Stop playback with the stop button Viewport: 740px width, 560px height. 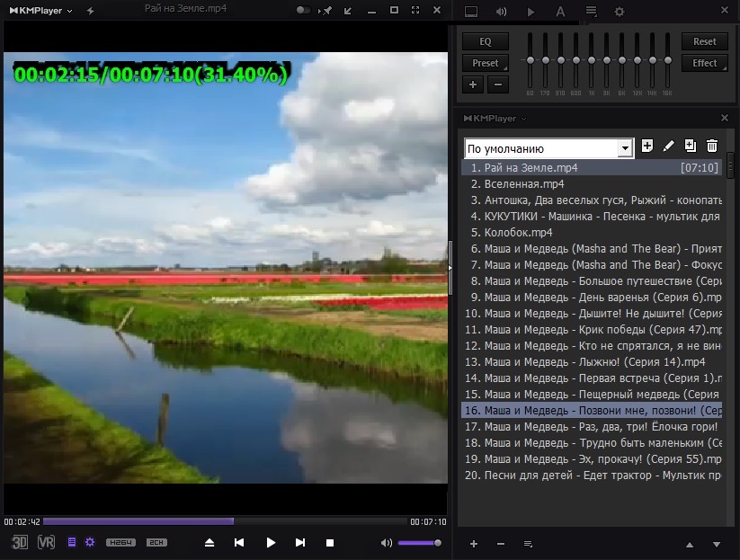(x=330, y=543)
